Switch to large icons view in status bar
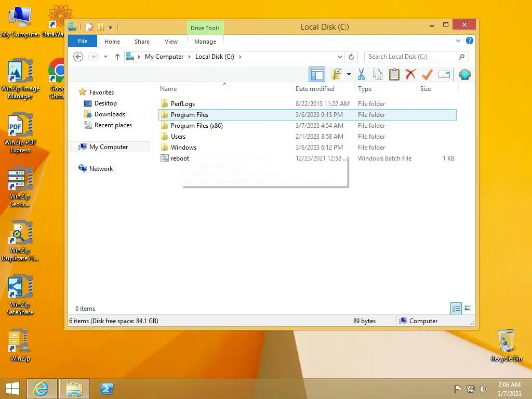532x399 pixels. [x=468, y=309]
